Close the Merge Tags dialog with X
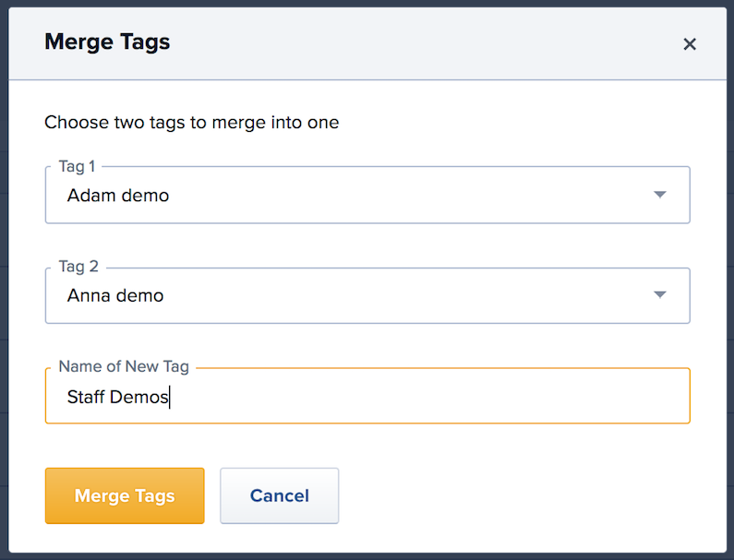Image resolution: width=734 pixels, height=560 pixels. tap(689, 44)
